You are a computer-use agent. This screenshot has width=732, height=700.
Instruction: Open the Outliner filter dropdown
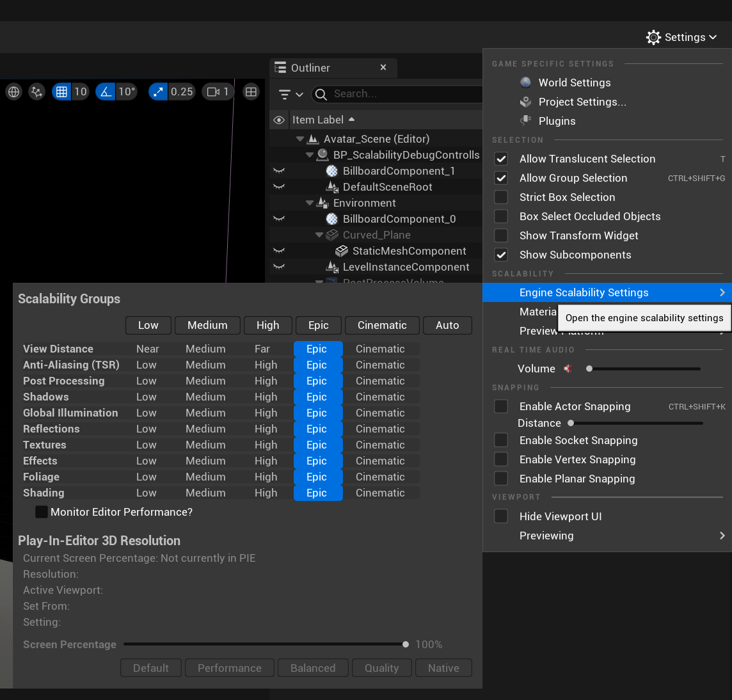coord(290,94)
